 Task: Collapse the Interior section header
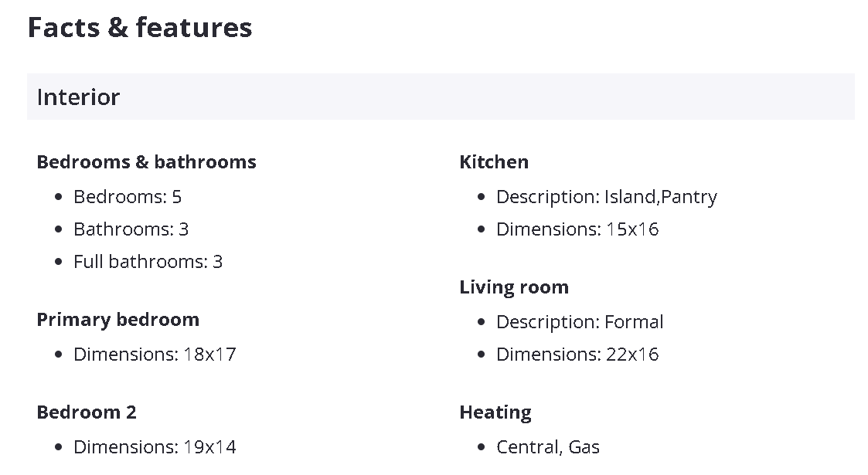tap(441, 97)
